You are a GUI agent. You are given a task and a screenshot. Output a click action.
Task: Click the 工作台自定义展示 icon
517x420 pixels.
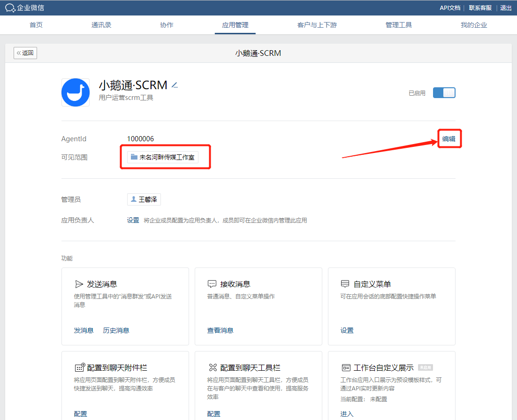pyautogui.click(x=346, y=367)
